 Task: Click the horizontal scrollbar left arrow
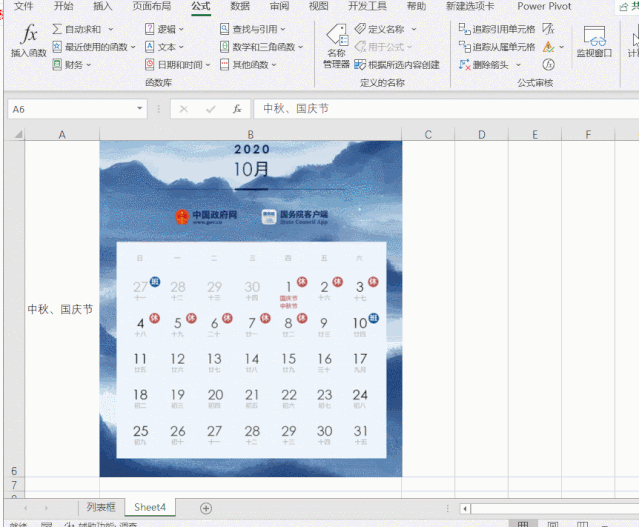pos(465,508)
